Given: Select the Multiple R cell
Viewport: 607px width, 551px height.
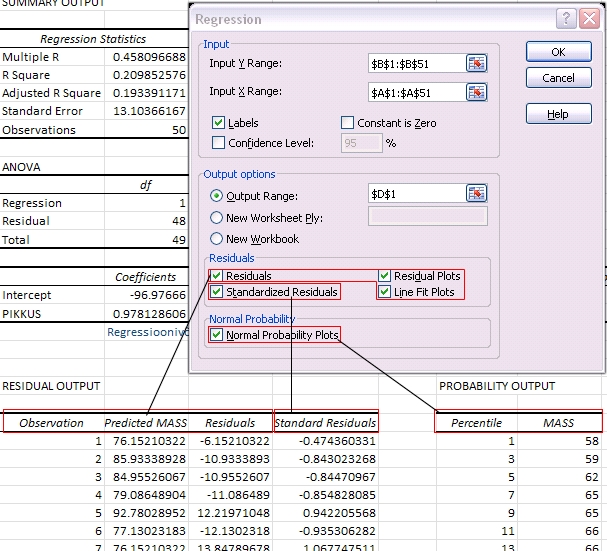Looking at the screenshot, I should pyautogui.click(x=52, y=57).
